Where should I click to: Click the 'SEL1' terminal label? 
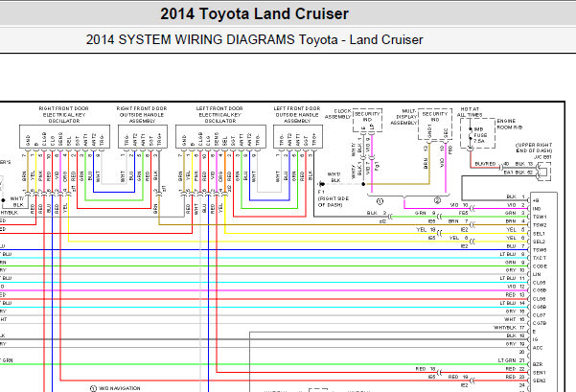tap(539, 234)
